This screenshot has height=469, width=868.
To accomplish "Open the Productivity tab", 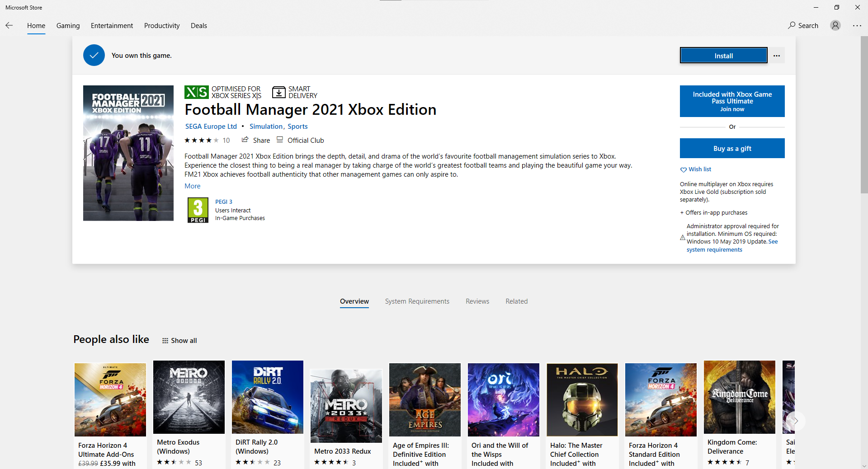I will tap(162, 26).
